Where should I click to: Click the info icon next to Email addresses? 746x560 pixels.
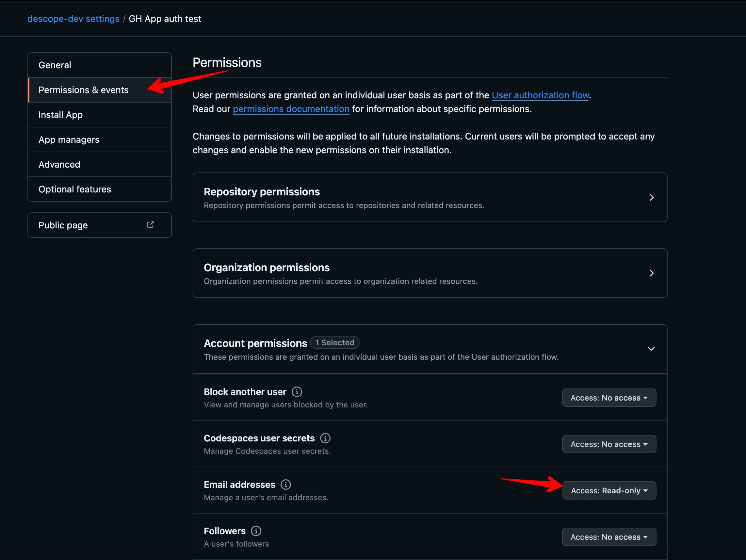pyautogui.click(x=286, y=485)
